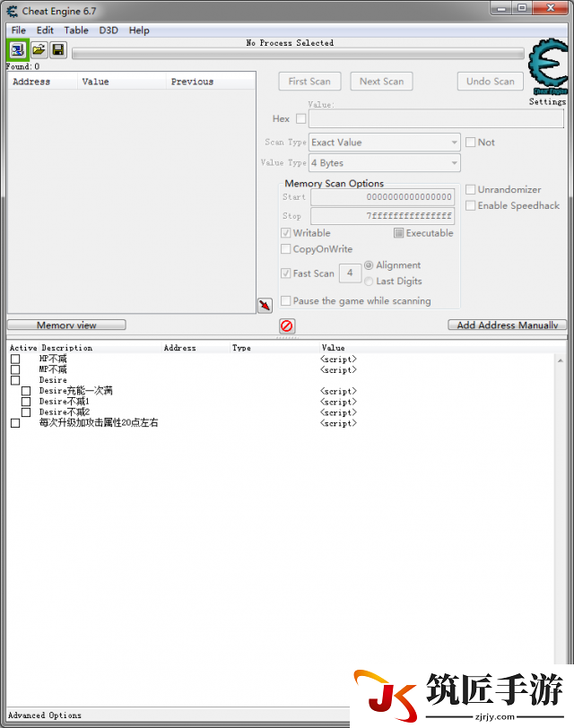
Task: Open the Edit menu
Action: [x=45, y=30]
